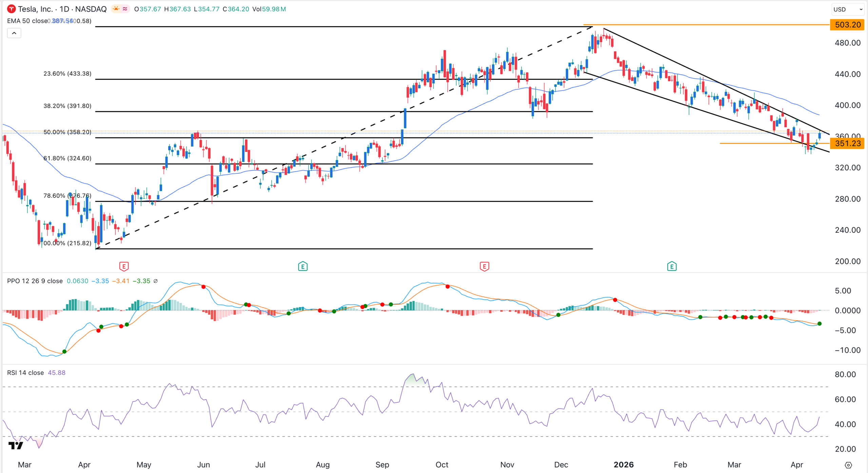Click the RSI 80.00 axis label
Image resolution: width=868 pixels, height=473 pixels.
pyautogui.click(x=845, y=374)
